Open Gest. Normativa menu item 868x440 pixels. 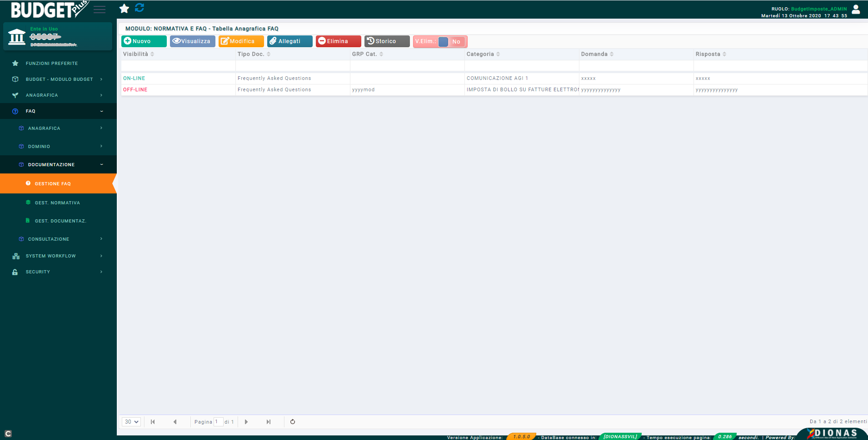(x=58, y=203)
